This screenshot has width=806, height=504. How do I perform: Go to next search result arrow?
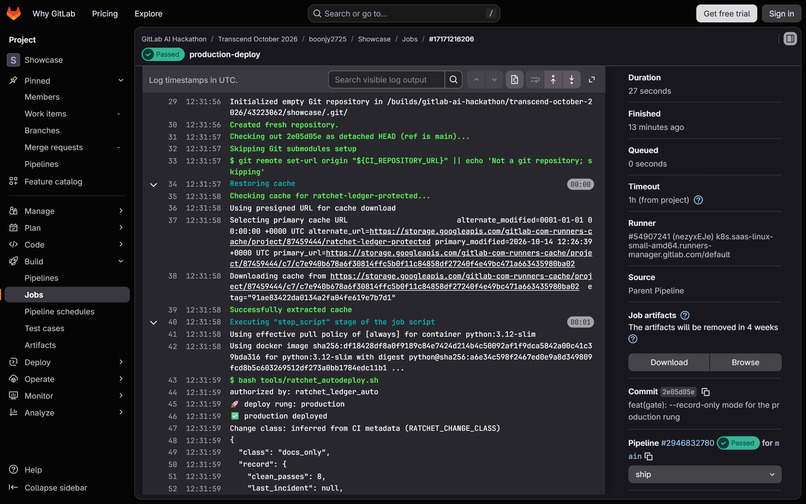[494, 80]
